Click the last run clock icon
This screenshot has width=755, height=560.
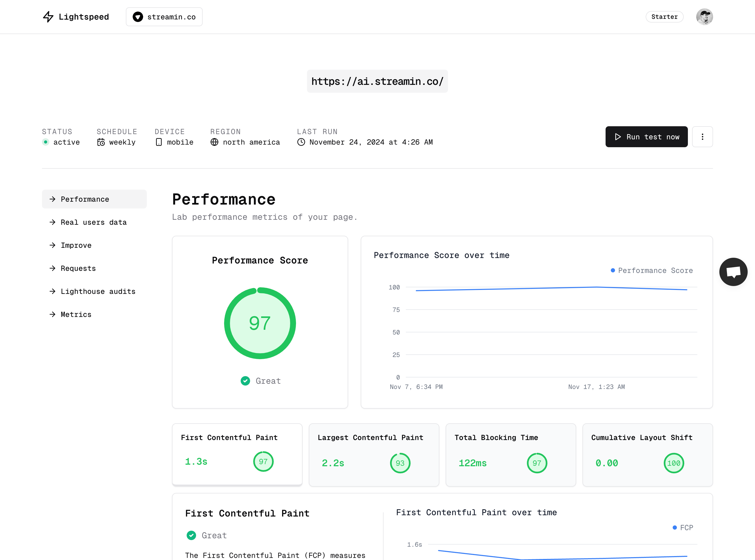coord(301,142)
